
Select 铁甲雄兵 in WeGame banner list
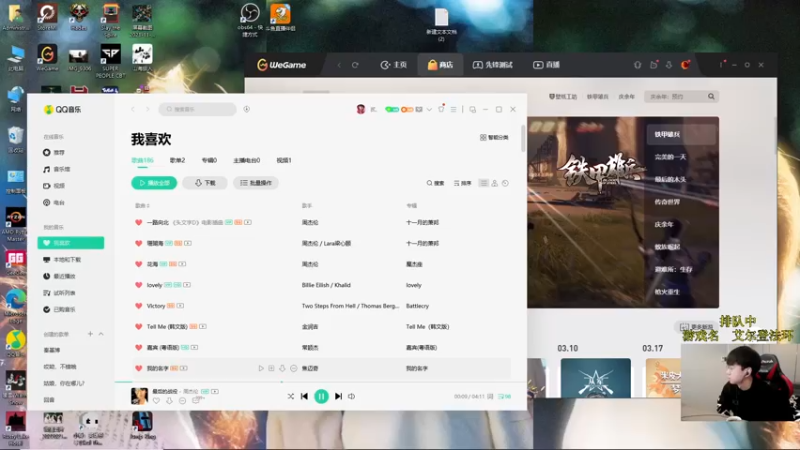click(x=680, y=134)
